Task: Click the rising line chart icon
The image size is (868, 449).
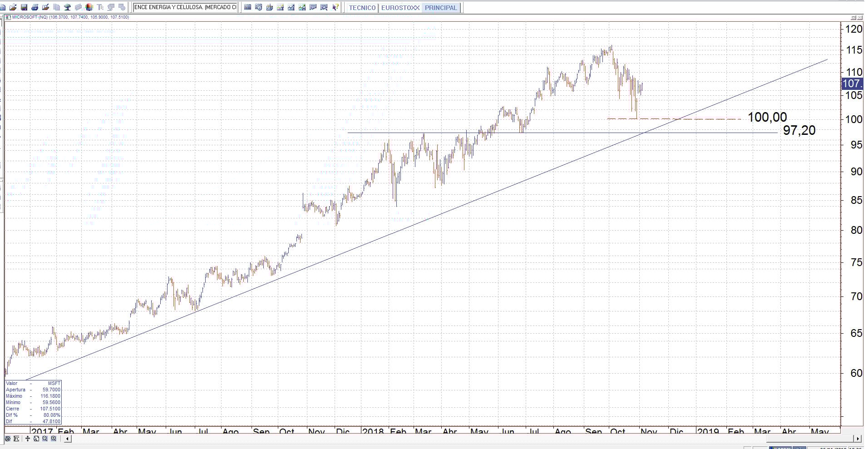Action: [291, 7]
